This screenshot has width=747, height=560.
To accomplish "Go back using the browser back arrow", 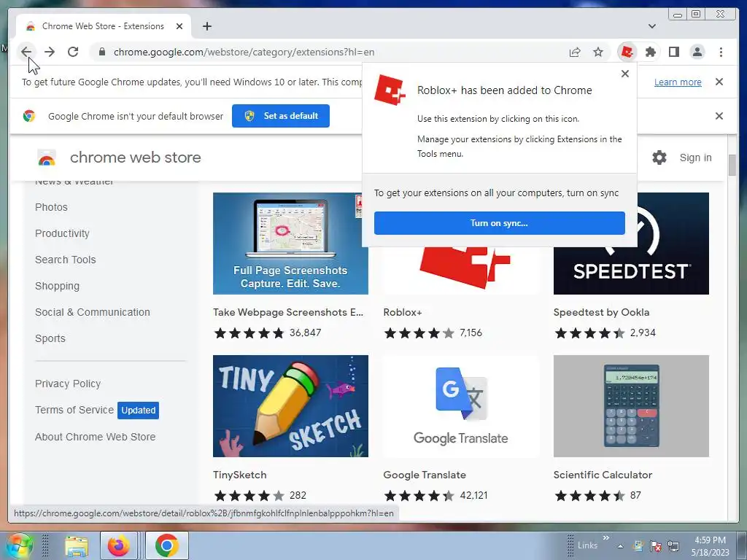I will [x=26, y=52].
